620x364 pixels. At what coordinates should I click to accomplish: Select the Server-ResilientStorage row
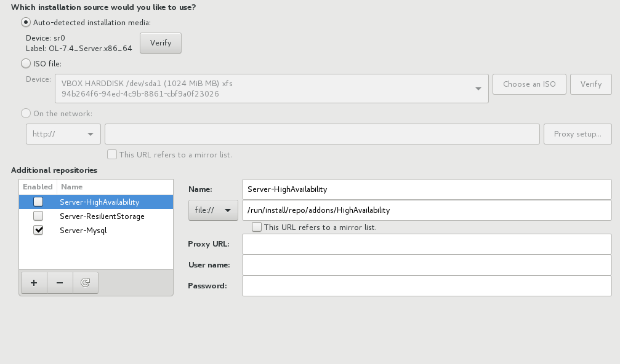coord(96,216)
